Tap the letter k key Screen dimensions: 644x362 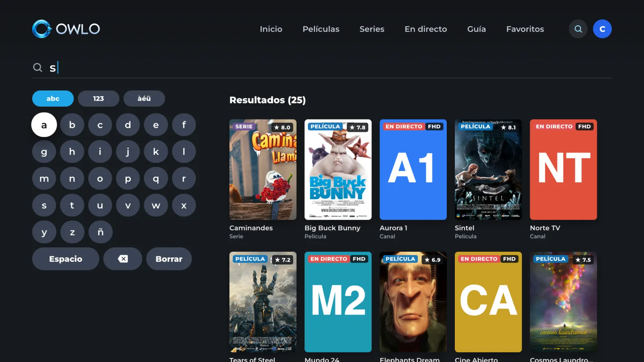tap(156, 152)
